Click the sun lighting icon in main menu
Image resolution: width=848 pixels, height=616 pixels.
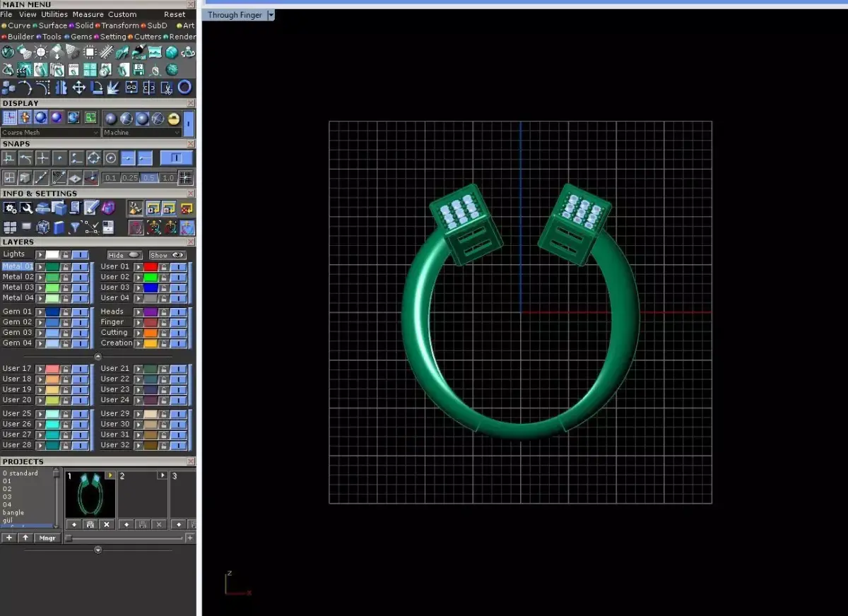[41, 52]
